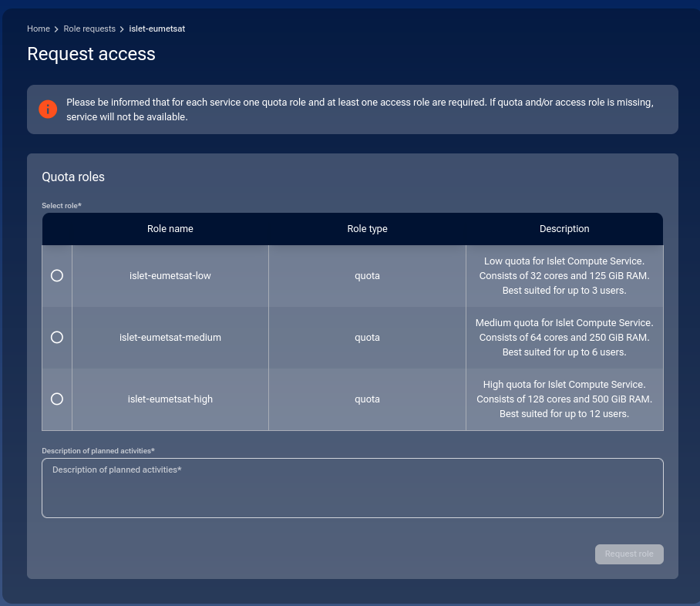Click the islet-eumetsat-medium role name cell
The height and width of the screenshot is (606, 700).
click(x=170, y=338)
